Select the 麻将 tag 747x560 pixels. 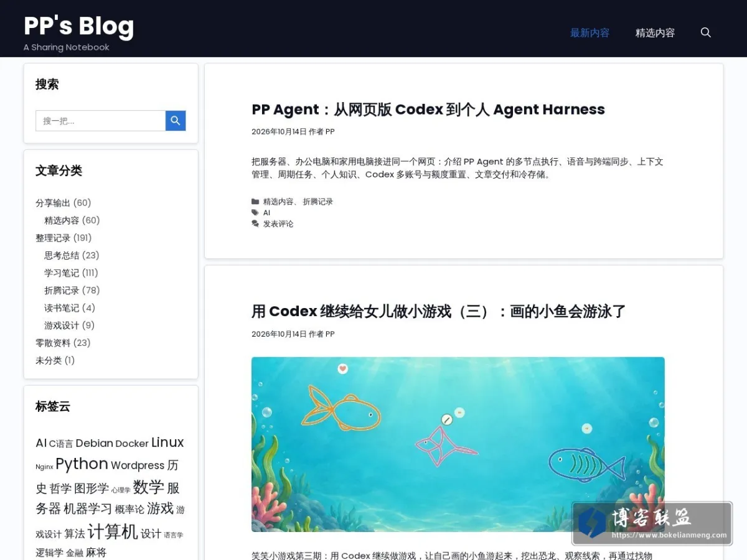(x=96, y=553)
